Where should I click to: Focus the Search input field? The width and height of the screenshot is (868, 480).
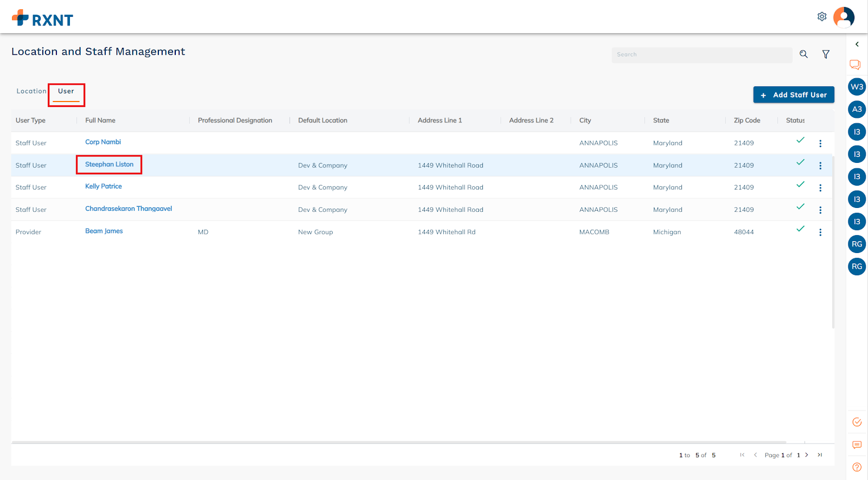click(x=702, y=55)
